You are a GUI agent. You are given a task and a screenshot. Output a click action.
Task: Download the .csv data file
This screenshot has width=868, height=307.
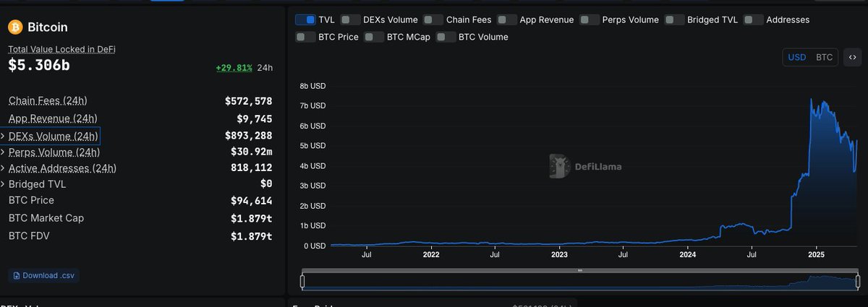click(x=43, y=275)
